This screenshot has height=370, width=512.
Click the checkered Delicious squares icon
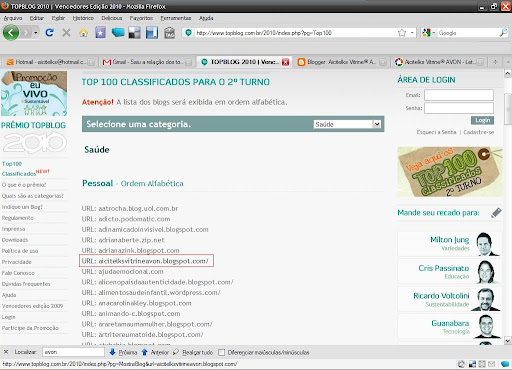coord(135,33)
